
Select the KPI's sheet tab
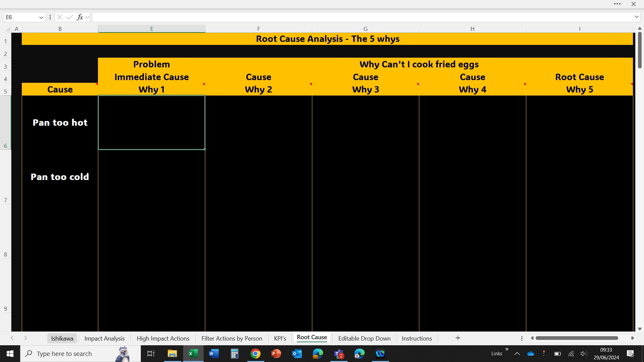point(280,338)
